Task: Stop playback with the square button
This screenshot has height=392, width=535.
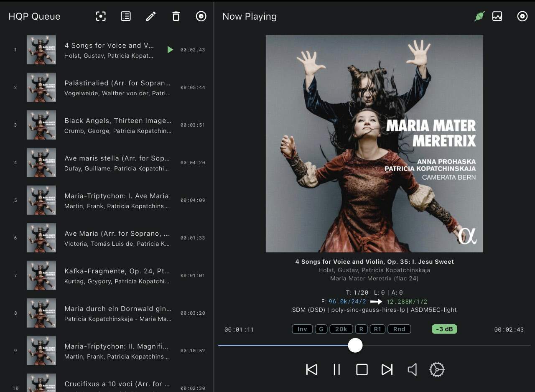Action: 362,369
